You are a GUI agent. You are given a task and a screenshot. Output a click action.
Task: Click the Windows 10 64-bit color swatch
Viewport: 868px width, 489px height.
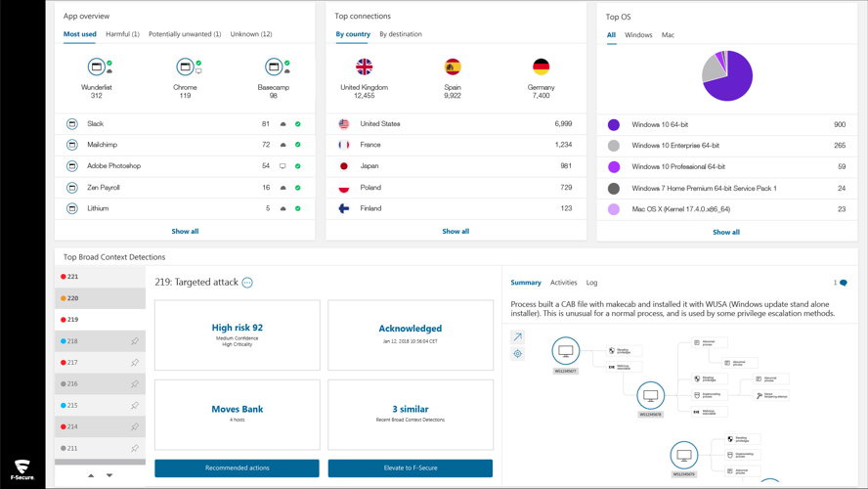click(x=613, y=124)
